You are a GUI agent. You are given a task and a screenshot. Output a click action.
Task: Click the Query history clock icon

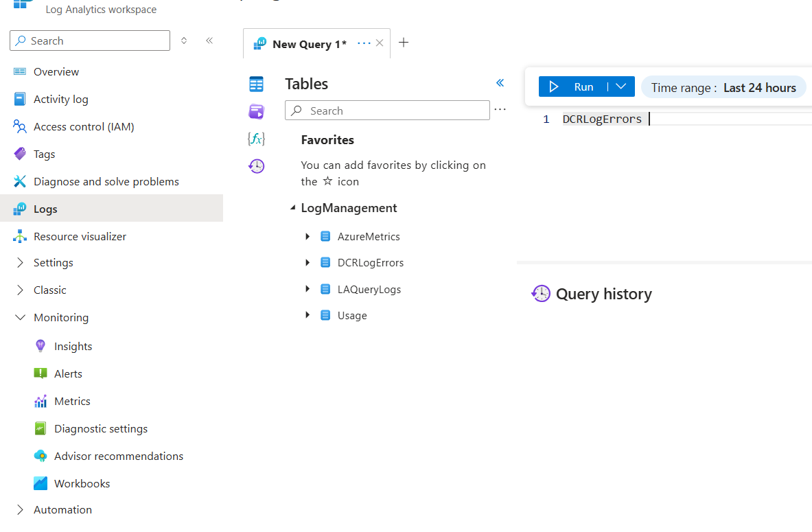(x=541, y=293)
